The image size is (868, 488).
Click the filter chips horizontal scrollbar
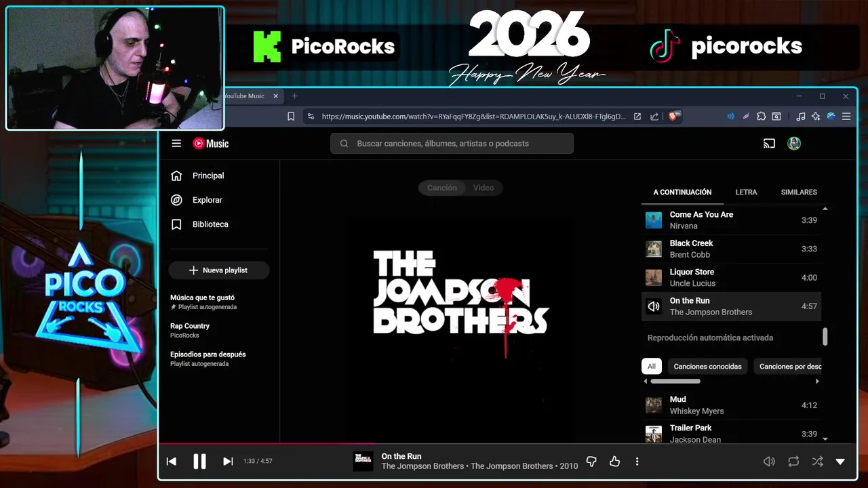click(675, 382)
